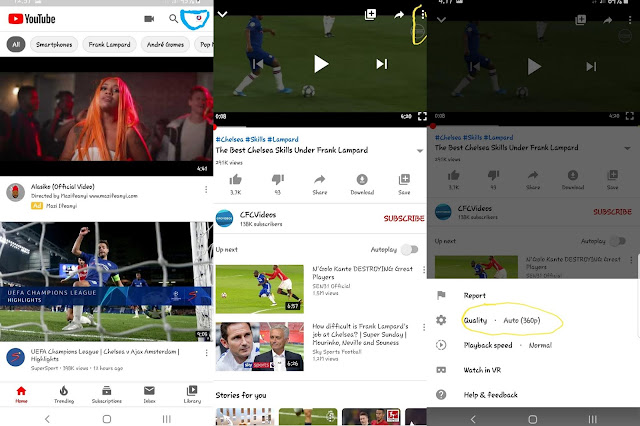The image size is (640, 426).
Task: Dislike the video with thumbs down
Action: (278, 184)
